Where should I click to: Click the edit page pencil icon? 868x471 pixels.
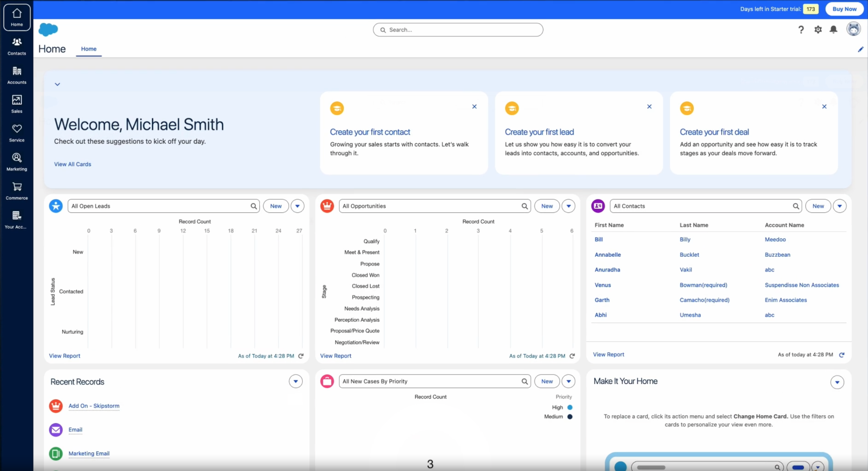[860, 49]
